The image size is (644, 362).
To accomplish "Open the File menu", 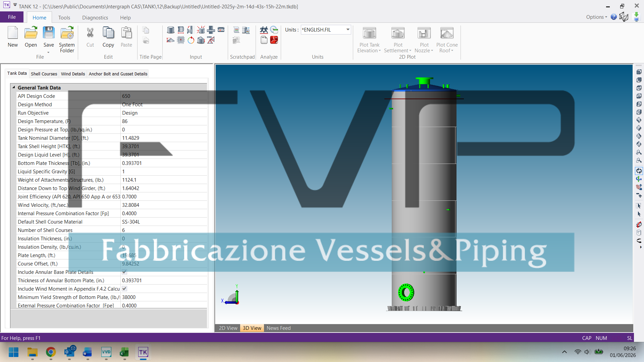I will (12, 17).
